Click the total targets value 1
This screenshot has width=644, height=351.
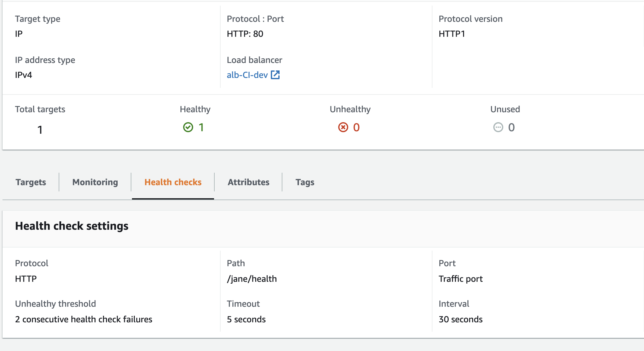tap(40, 130)
